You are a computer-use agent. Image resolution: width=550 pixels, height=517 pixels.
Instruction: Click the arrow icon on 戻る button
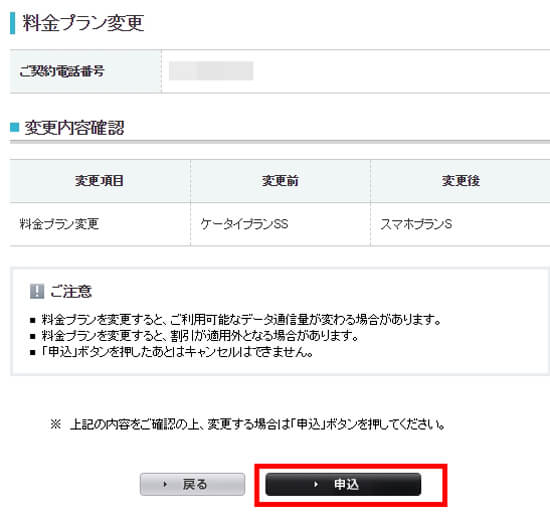(x=165, y=484)
